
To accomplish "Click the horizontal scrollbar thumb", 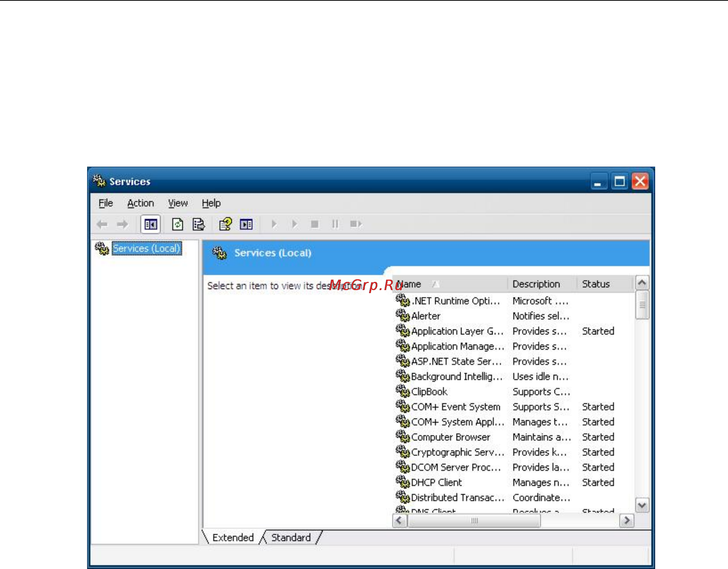I will pyautogui.click(x=474, y=521).
